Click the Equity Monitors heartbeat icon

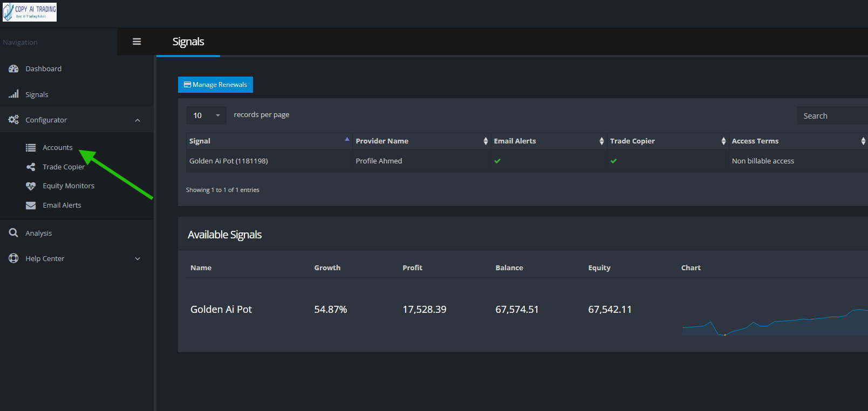point(31,186)
